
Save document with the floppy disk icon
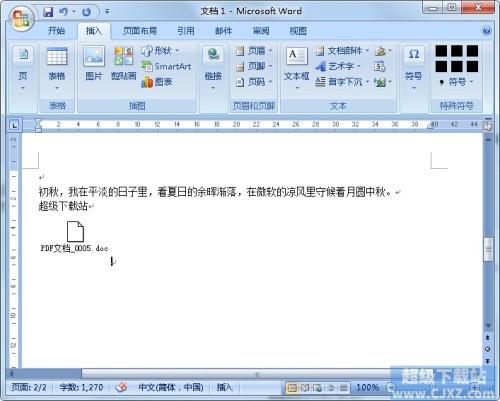tap(48, 12)
